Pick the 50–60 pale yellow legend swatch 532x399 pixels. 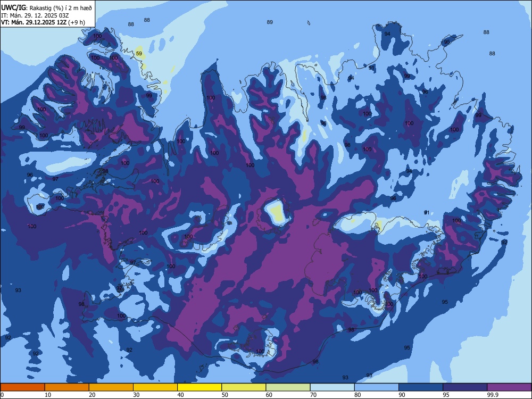click(244, 387)
